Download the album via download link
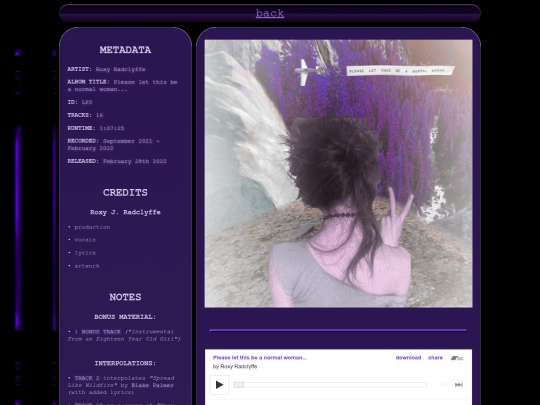540x405 pixels. point(408,358)
